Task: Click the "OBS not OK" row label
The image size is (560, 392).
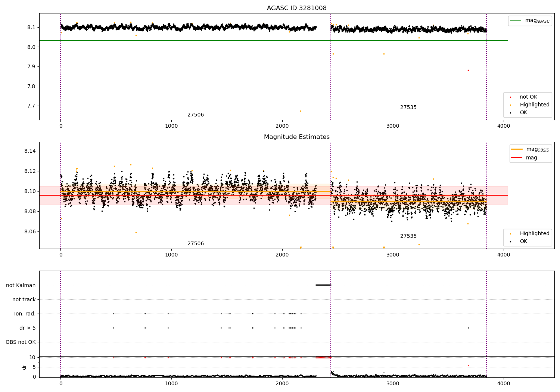Action: coord(21,342)
